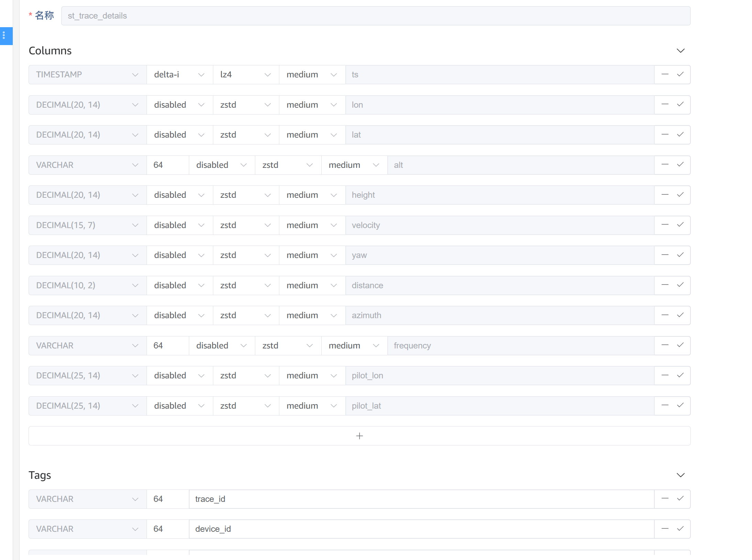Image resolution: width=752 pixels, height=560 pixels.
Task: Delete the height column row
Action: pyautogui.click(x=665, y=195)
